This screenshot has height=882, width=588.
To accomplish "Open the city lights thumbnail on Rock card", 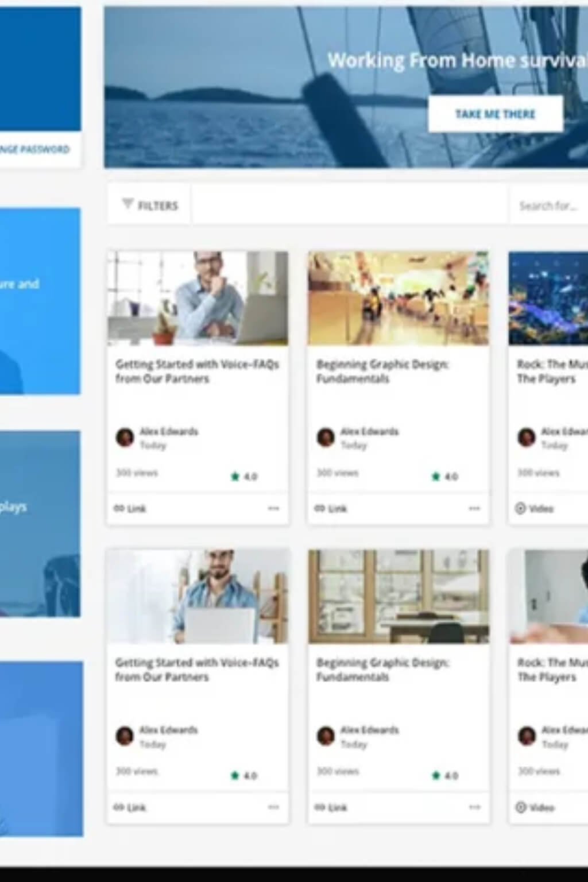I will coord(548,298).
